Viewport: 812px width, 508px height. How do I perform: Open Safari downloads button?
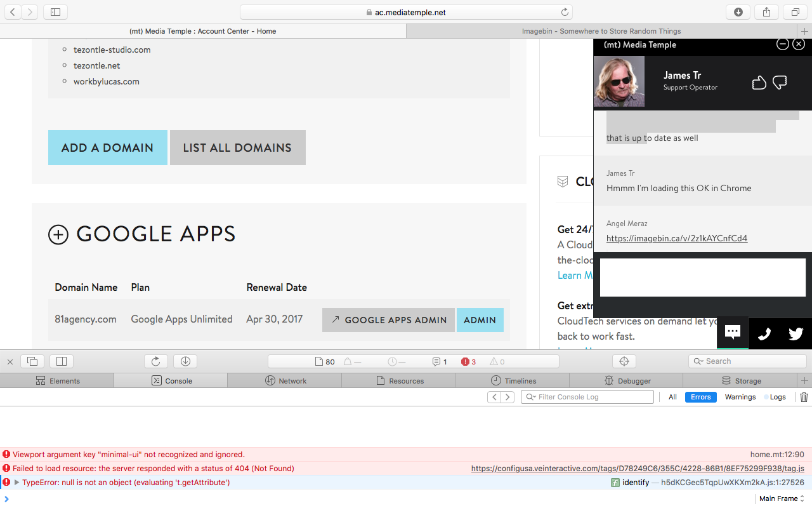(738, 12)
